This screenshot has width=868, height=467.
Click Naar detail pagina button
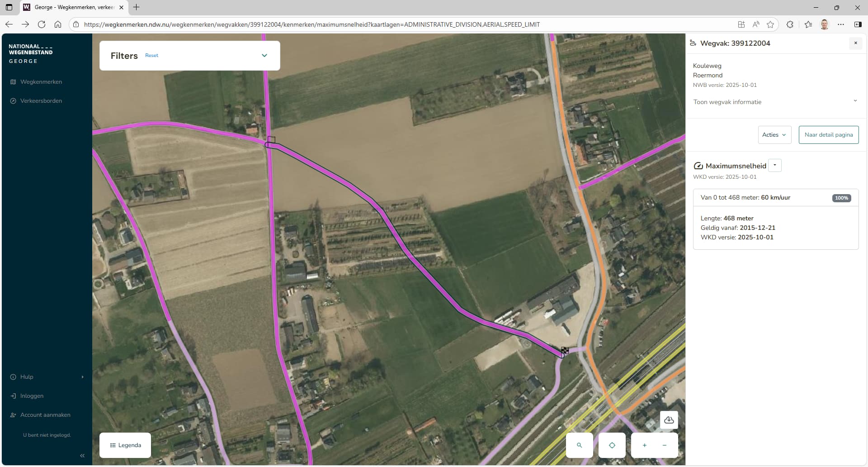[x=828, y=135]
